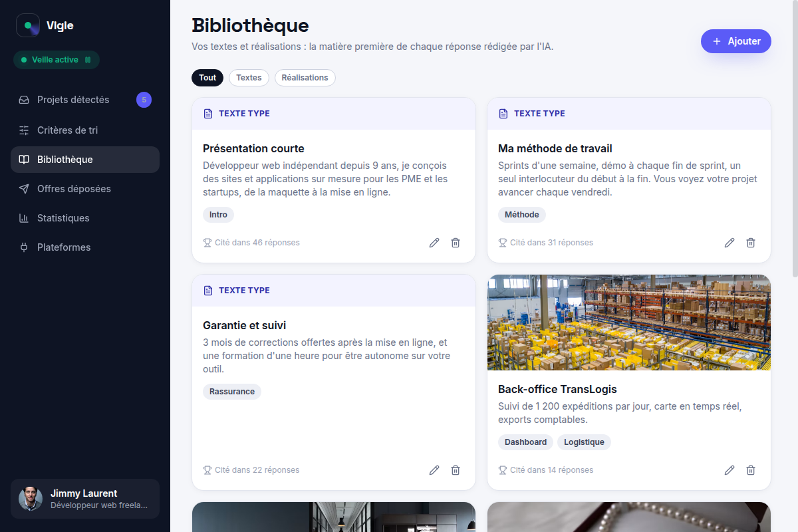Screen dimensions: 798x532
Task: Click document icon on Présentation courte card
Action: (208, 114)
